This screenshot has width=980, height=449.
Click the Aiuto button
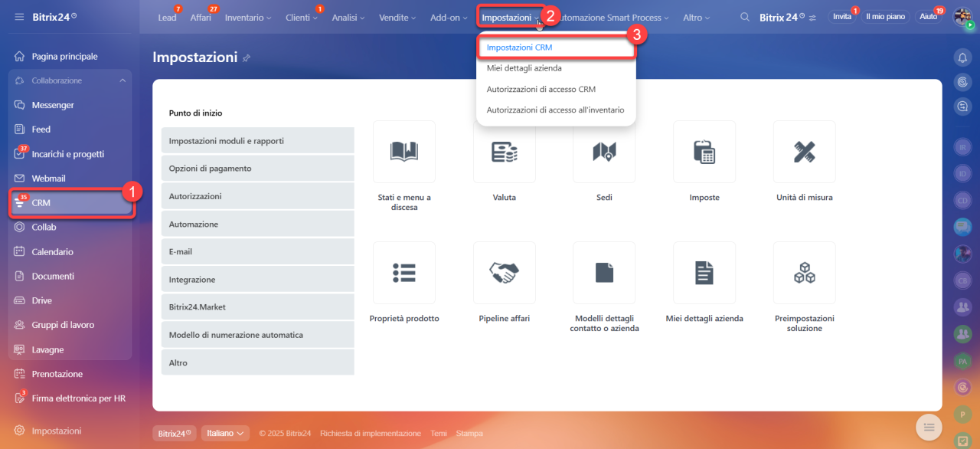click(x=928, y=17)
